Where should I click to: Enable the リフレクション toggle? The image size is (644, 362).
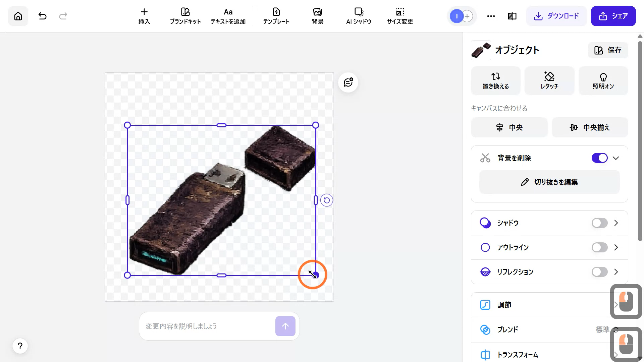click(x=599, y=272)
